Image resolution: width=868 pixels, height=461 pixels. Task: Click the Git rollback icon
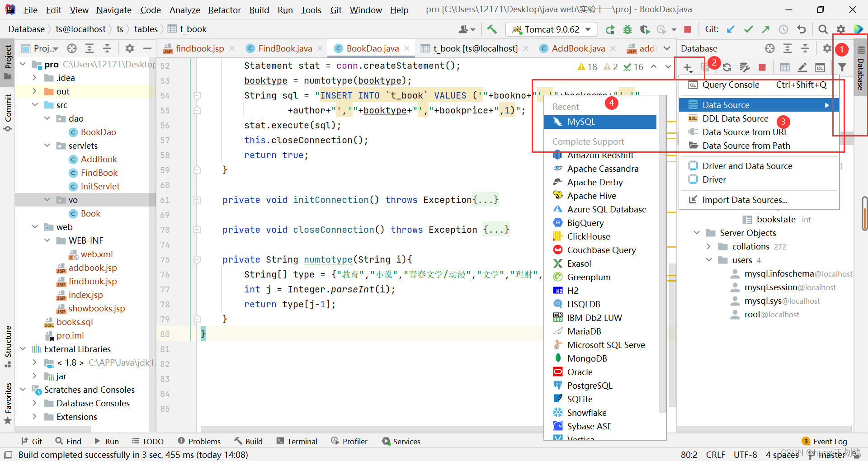(x=801, y=29)
